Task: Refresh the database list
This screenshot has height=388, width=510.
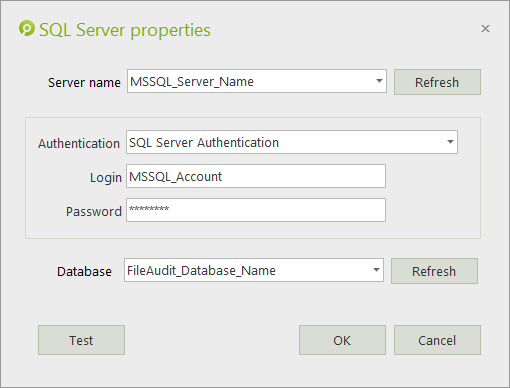Action: [434, 271]
